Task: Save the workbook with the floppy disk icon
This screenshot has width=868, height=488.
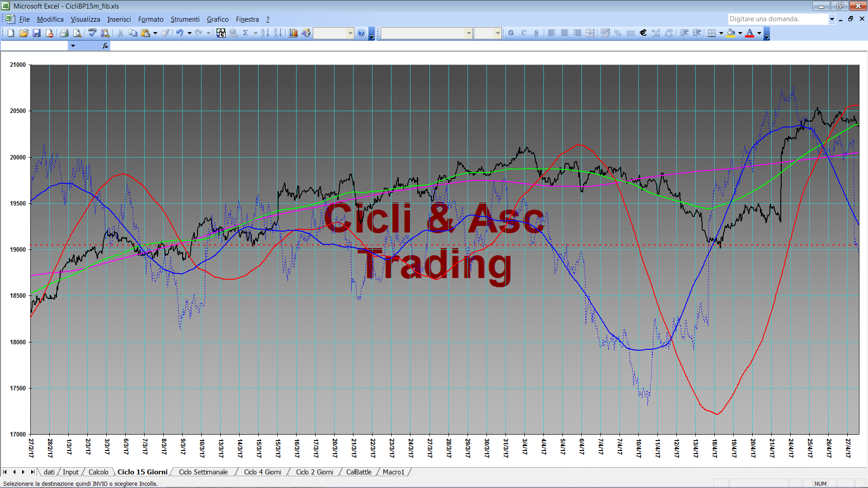Action: (x=37, y=33)
